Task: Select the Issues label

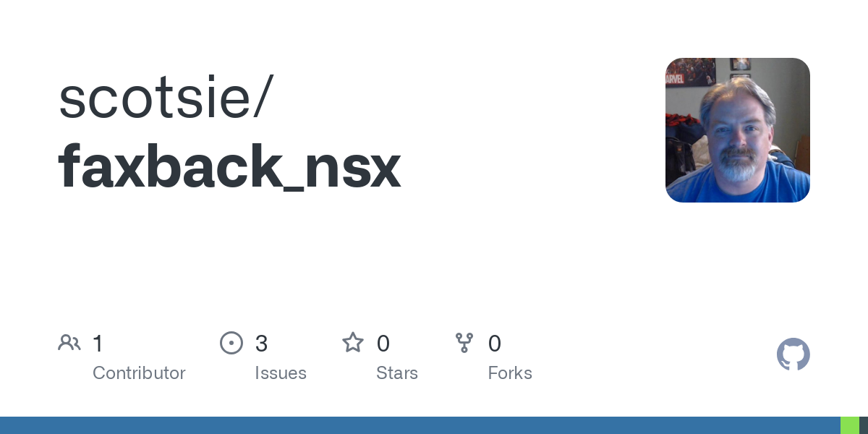Action: pyautogui.click(x=281, y=373)
